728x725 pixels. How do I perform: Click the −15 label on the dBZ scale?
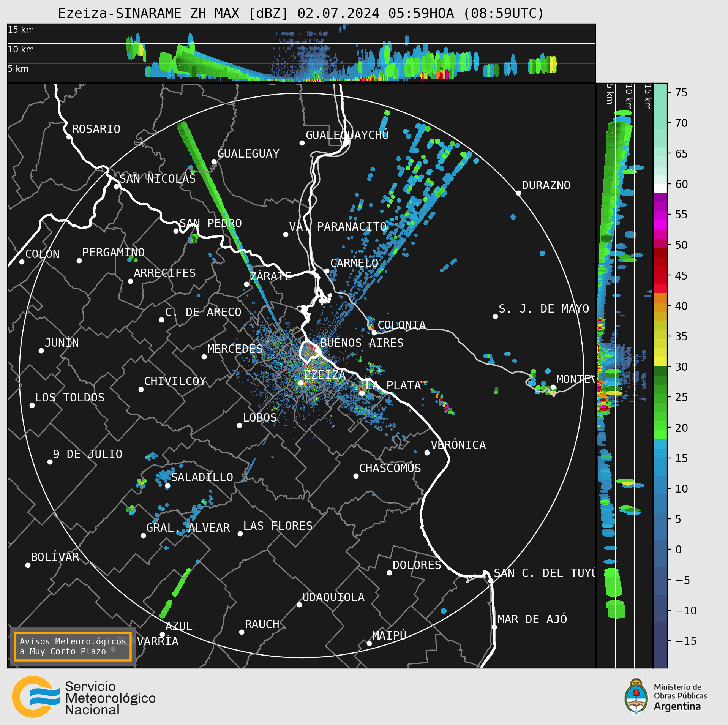pyautogui.click(x=686, y=641)
